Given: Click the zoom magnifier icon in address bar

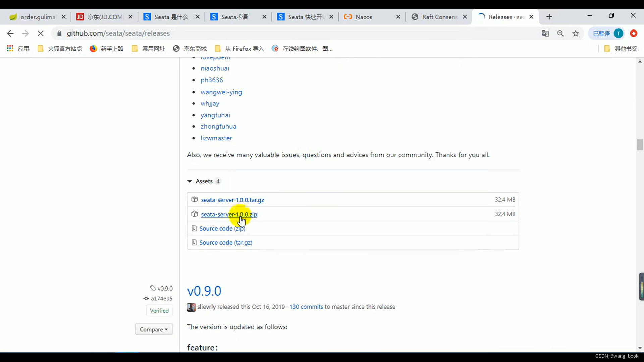Looking at the screenshot, I should [x=560, y=33].
